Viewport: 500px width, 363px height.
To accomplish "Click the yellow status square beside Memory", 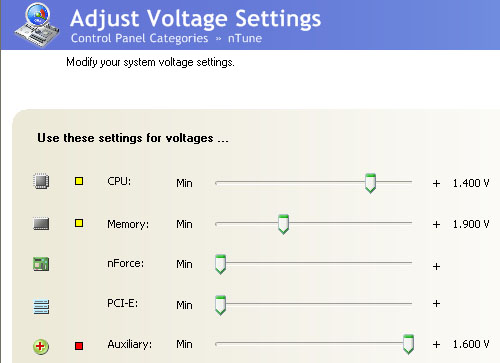I will 79,223.
